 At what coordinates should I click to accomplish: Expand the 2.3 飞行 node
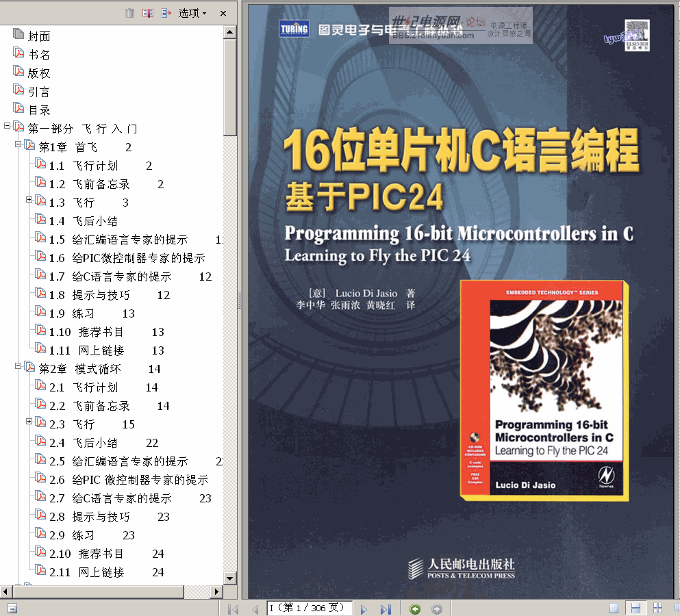(x=29, y=422)
